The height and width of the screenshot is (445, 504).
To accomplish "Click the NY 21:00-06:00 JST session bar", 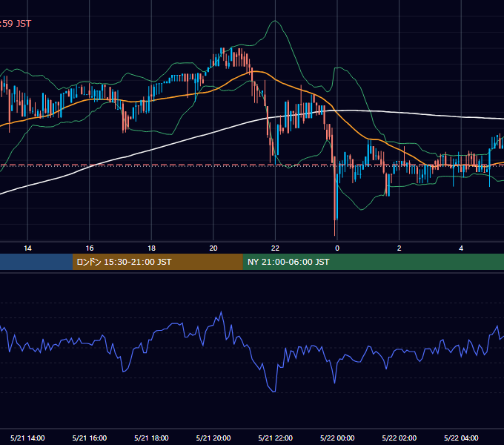I will pos(373,262).
